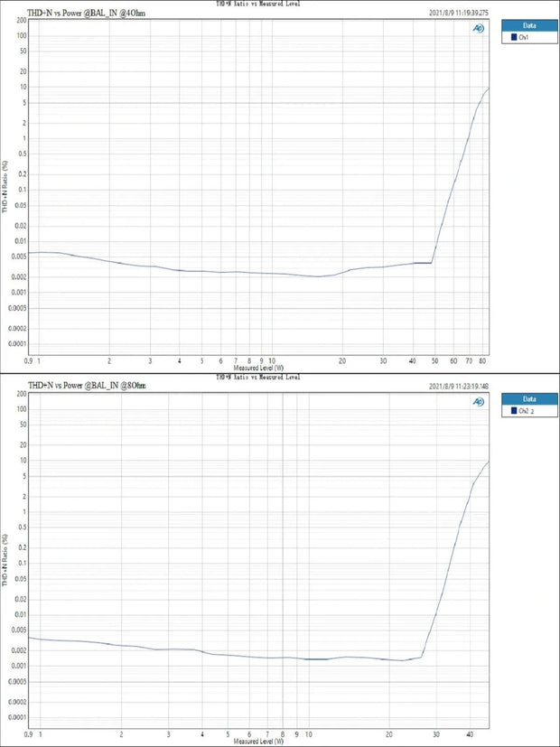The width and height of the screenshot is (560, 747).
Task: Click the AP logo in the 4Ohm graph
Action: tap(478, 28)
